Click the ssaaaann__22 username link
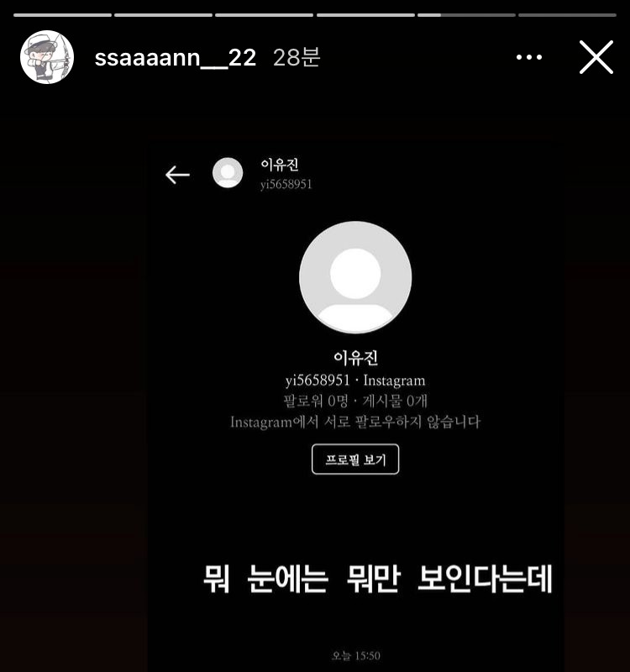630x672 pixels. (x=176, y=57)
